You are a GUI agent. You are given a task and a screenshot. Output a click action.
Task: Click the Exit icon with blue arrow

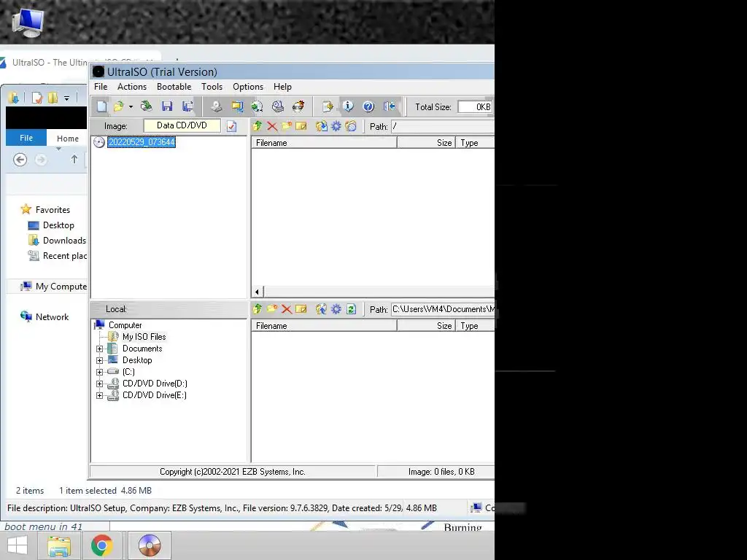pos(390,106)
